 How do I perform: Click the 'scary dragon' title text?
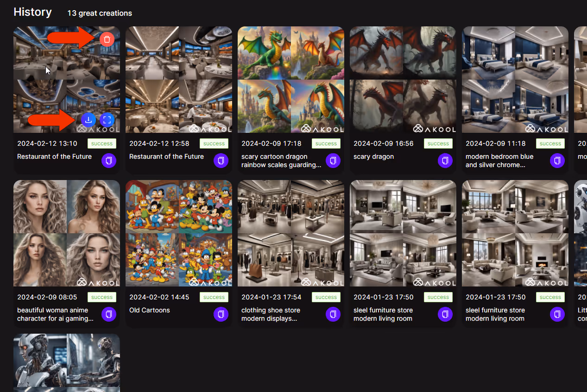coord(373,156)
